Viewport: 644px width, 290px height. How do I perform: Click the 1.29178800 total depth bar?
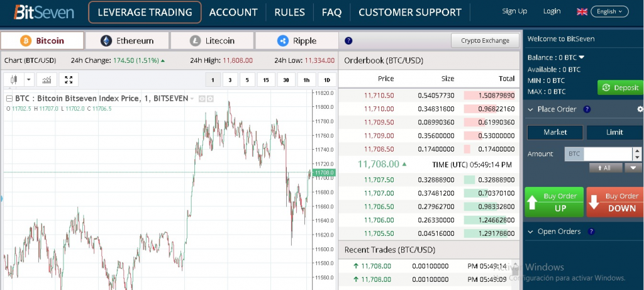489,234
